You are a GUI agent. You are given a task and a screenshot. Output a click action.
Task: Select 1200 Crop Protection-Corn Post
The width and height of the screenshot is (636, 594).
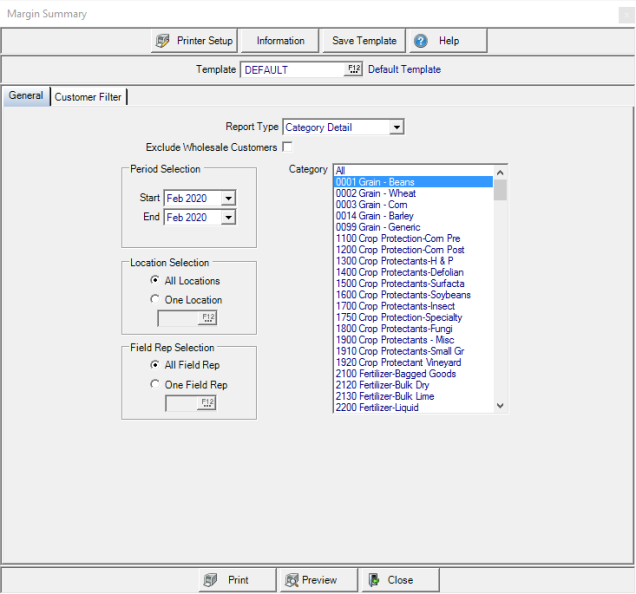(x=413, y=250)
